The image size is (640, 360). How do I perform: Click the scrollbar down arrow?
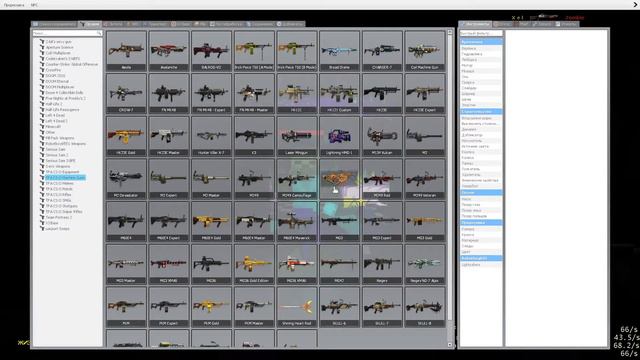pos(450,345)
